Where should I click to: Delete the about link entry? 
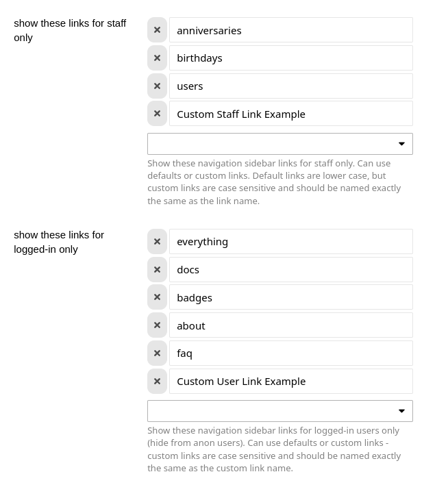157,325
